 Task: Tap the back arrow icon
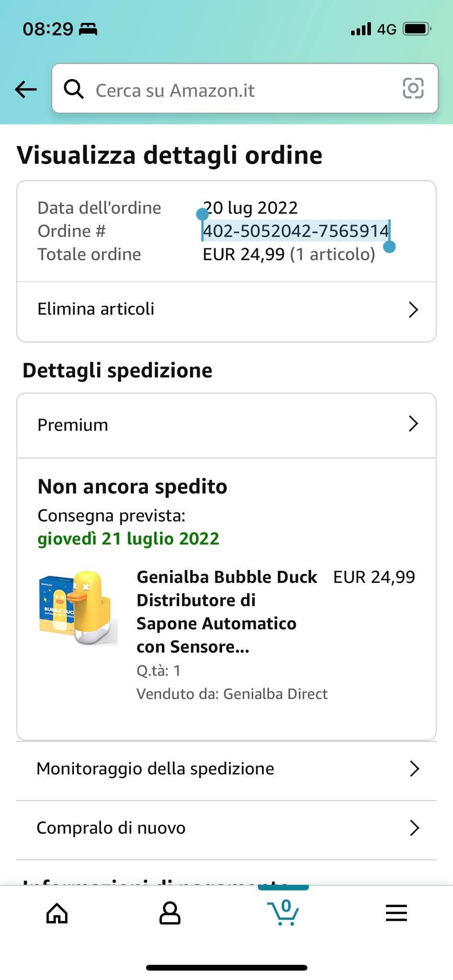pos(26,89)
